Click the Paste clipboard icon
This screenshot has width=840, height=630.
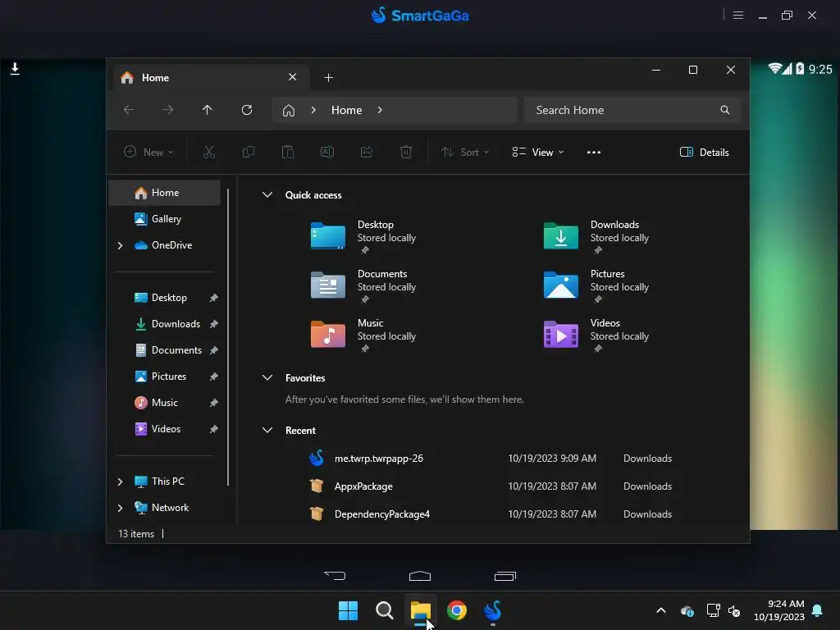[x=288, y=152]
